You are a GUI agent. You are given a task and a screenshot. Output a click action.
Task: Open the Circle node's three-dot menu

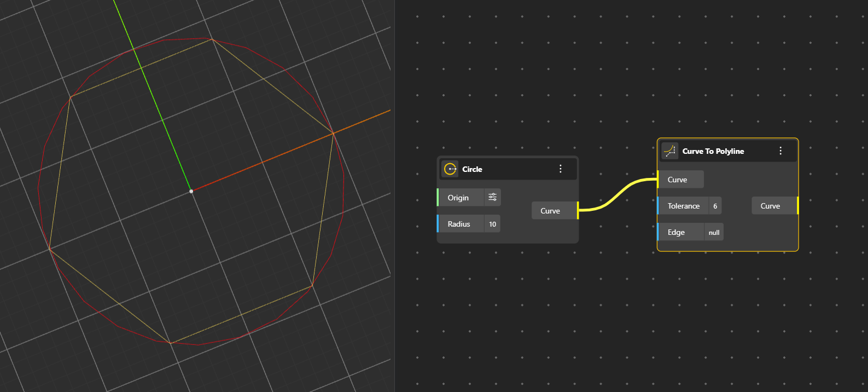click(x=561, y=169)
